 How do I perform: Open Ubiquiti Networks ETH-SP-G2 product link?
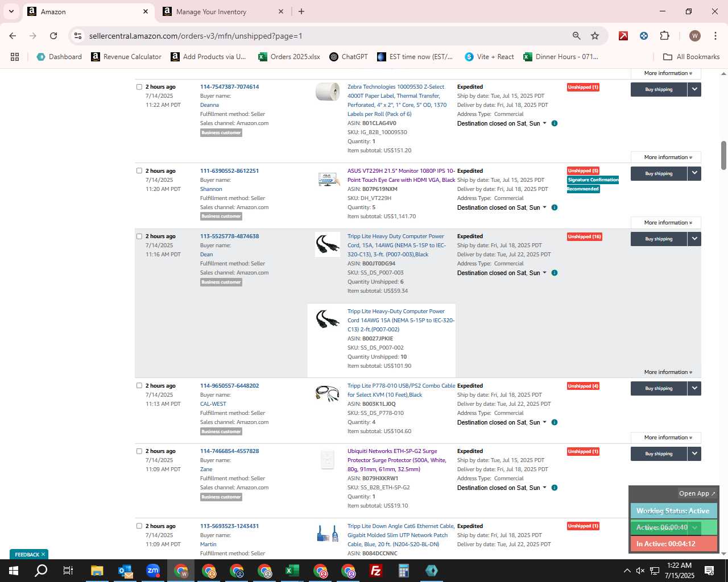point(397,460)
